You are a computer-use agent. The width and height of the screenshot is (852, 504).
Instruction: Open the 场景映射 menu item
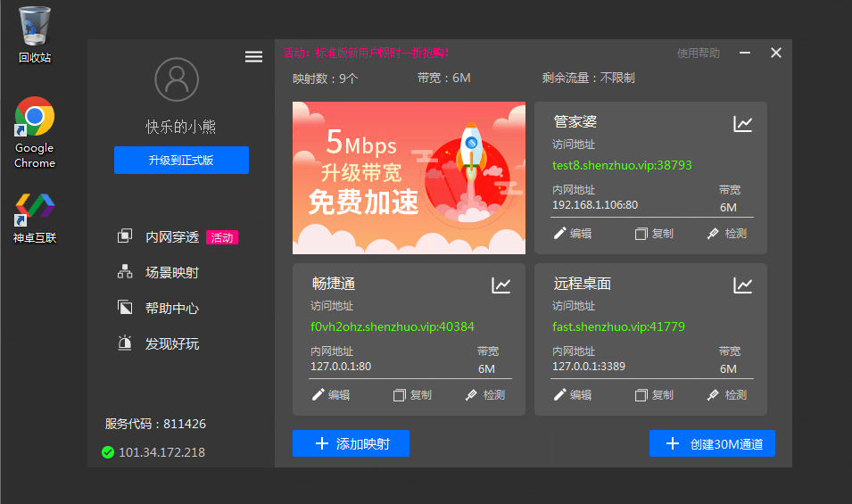171,273
